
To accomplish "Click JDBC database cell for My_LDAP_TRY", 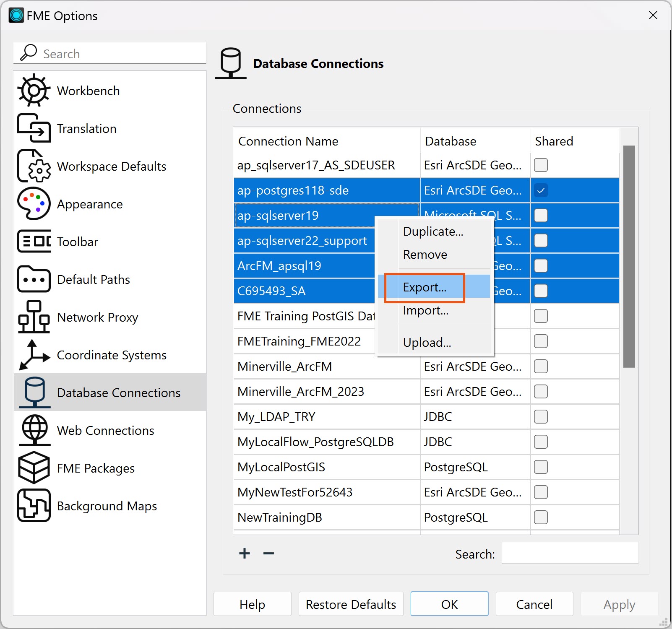I will 475,417.
